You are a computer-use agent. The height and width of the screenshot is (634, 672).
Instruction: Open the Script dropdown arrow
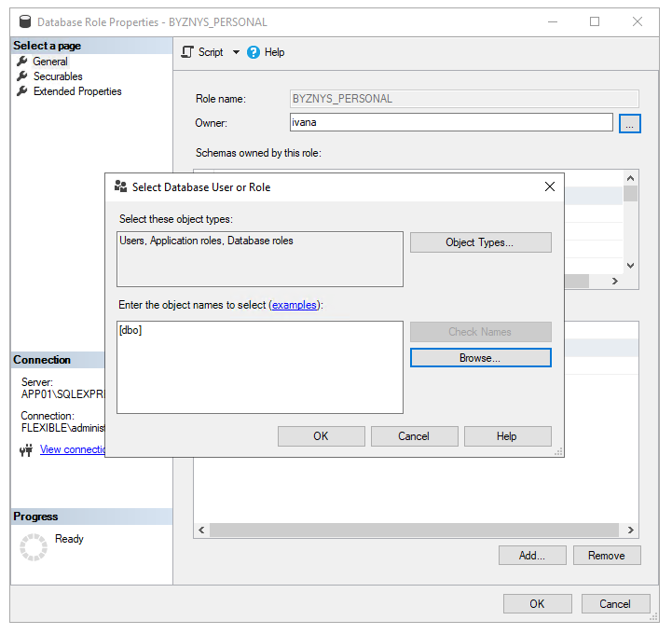pos(236,52)
